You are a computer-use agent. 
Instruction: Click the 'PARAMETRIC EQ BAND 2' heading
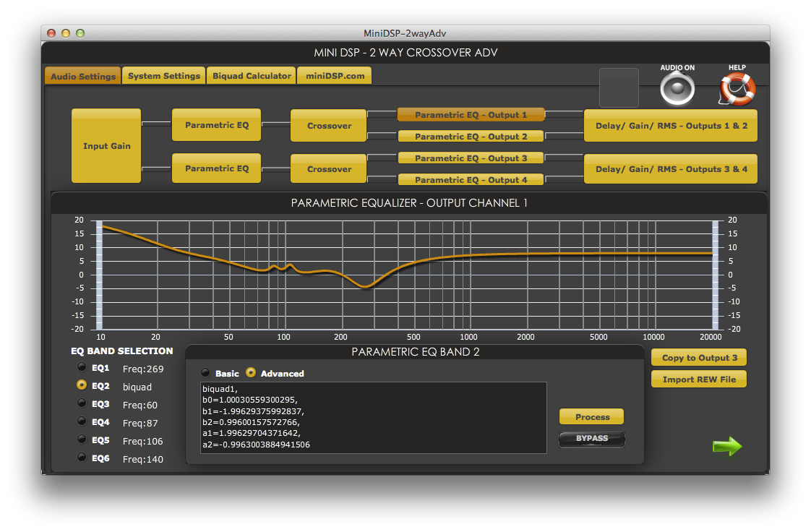click(416, 352)
